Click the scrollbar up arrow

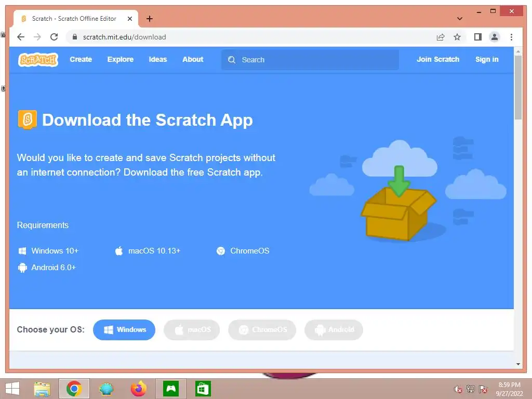tap(518, 51)
